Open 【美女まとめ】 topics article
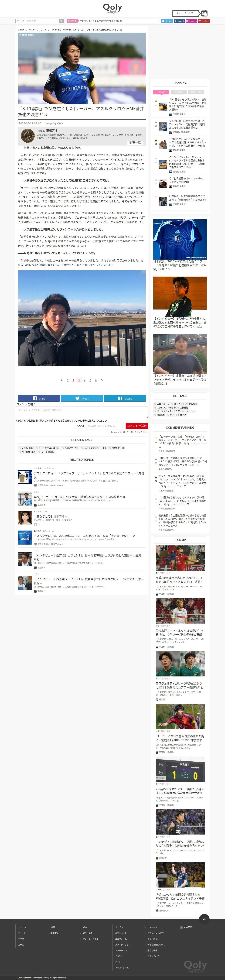This screenshot has height=980, width=225. (x=52, y=516)
